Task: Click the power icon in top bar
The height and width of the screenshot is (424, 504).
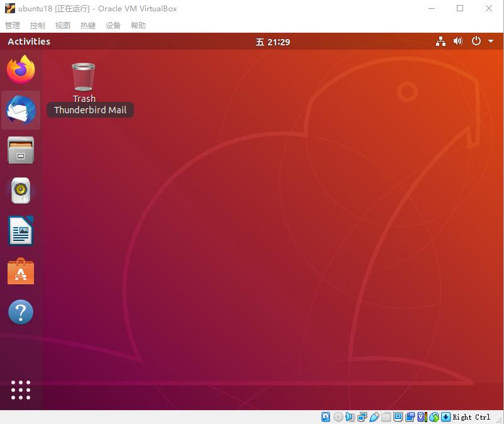Action: [x=476, y=41]
